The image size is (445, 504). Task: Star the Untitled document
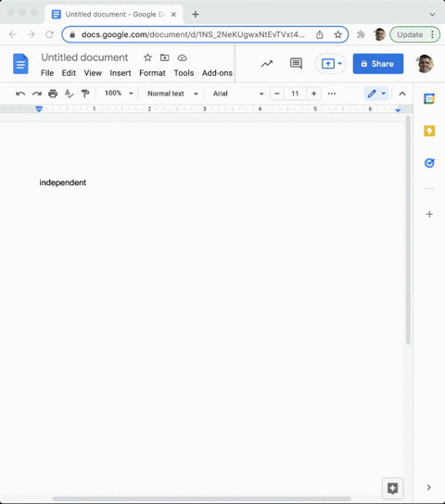tap(147, 57)
